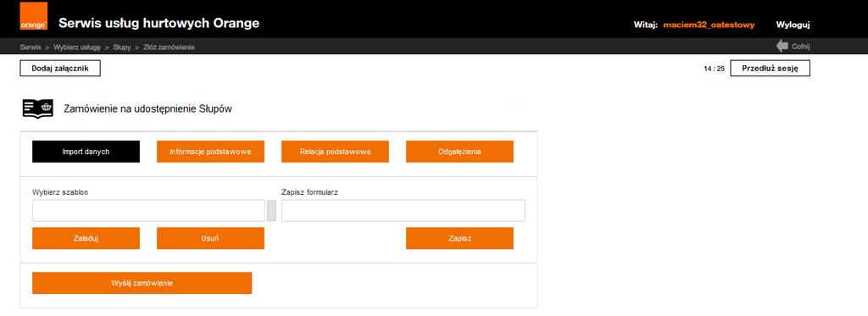Go to Serwis breadcrumb
868x316 pixels.
coord(31,47)
